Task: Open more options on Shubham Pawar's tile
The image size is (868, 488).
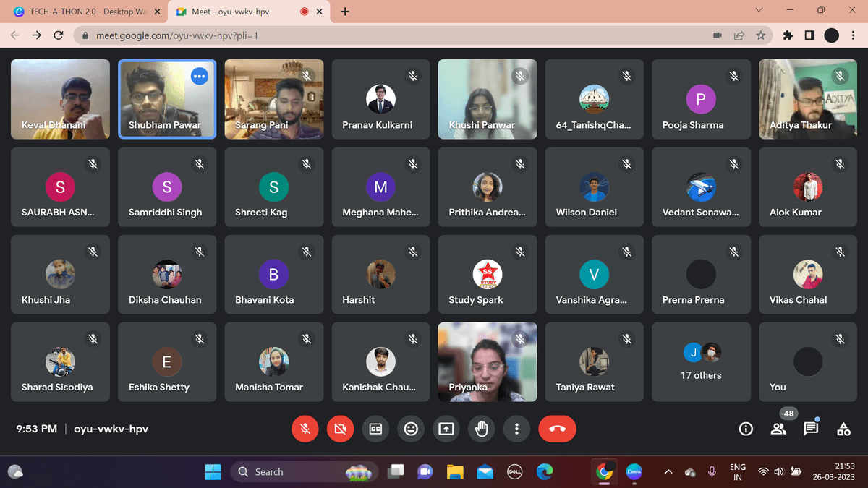Action: 199,75
